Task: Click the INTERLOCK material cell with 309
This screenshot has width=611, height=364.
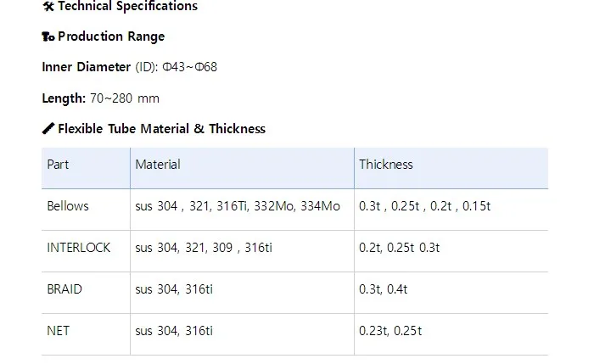Action: click(x=203, y=248)
